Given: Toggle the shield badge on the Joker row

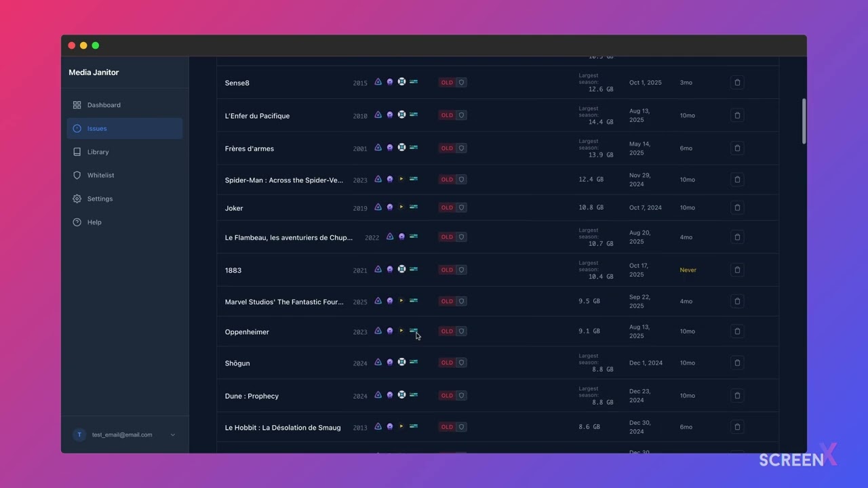Looking at the screenshot, I should [462, 207].
